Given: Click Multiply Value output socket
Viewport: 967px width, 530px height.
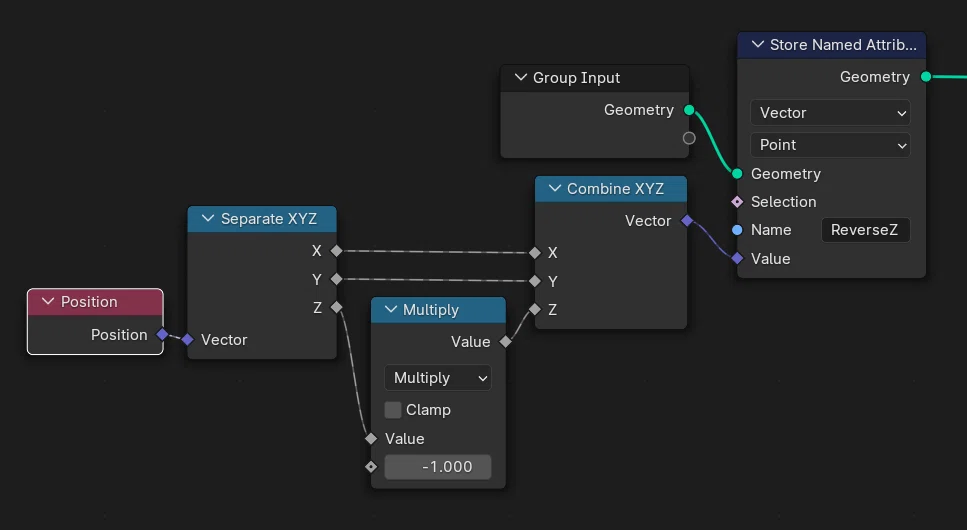Looking at the screenshot, I should tap(506, 341).
